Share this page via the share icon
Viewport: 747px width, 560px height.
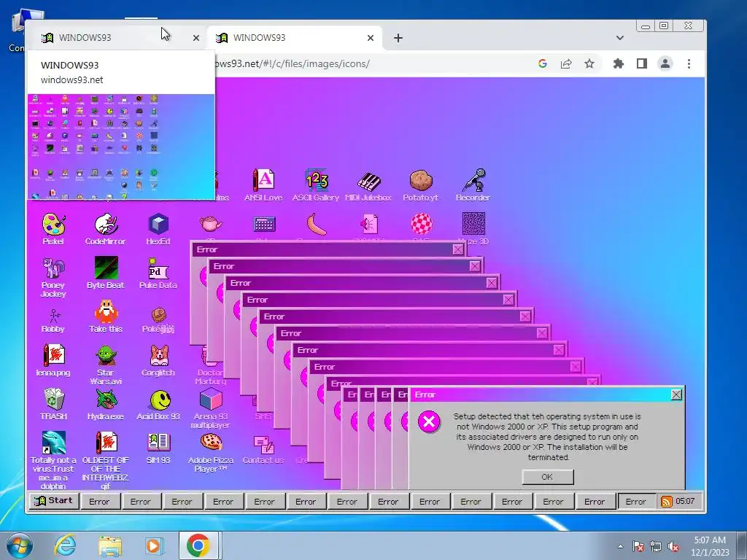566,63
